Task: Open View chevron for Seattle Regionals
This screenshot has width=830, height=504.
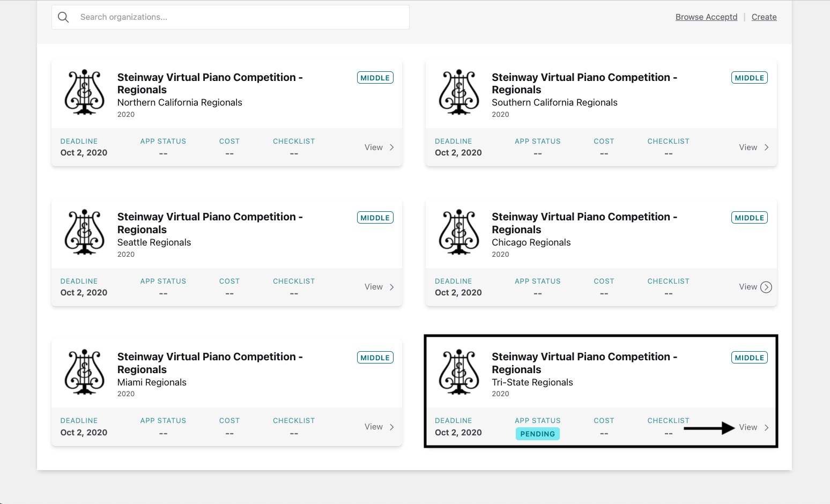Action: pyautogui.click(x=392, y=287)
